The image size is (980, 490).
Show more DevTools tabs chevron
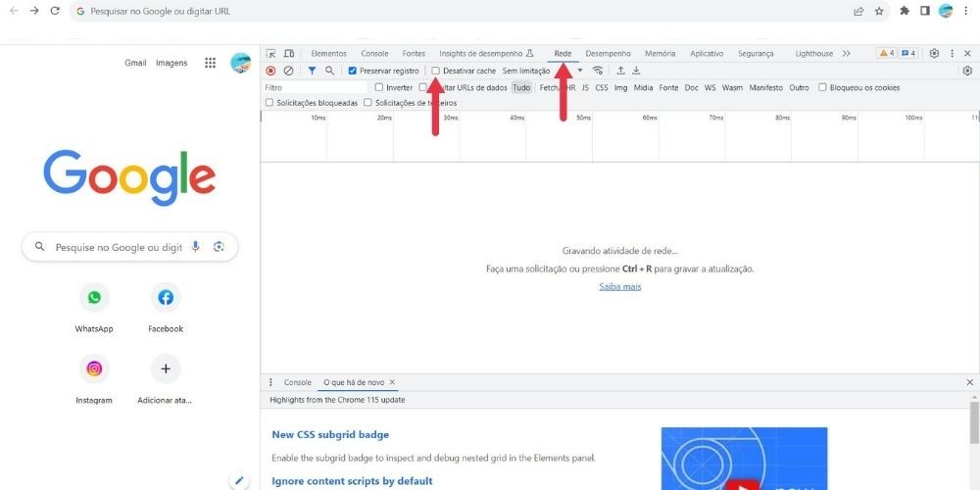[847, 54]
